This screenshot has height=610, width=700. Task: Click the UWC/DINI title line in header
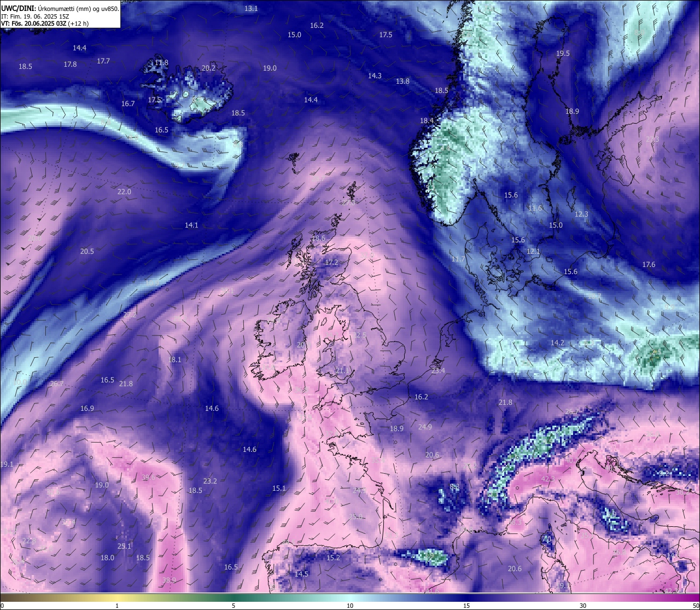click(60, 8)
